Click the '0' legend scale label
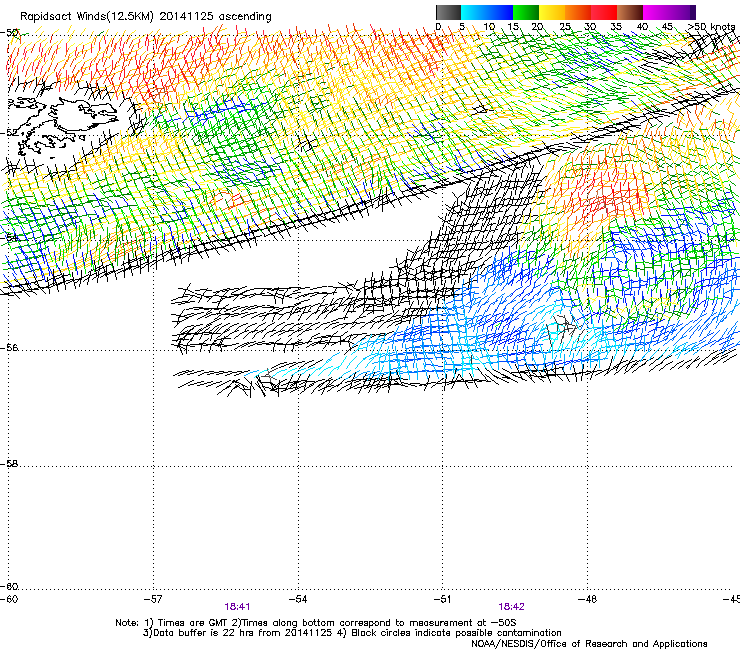 click(438, 27)
